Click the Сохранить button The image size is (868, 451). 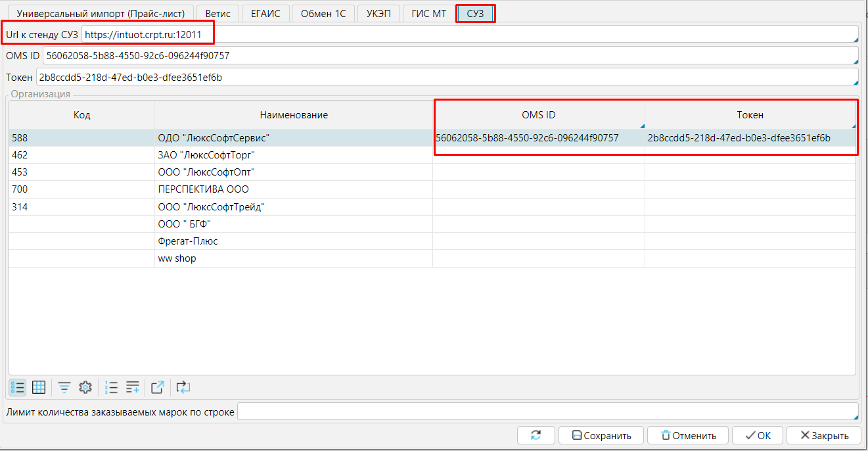click(601, 435)
